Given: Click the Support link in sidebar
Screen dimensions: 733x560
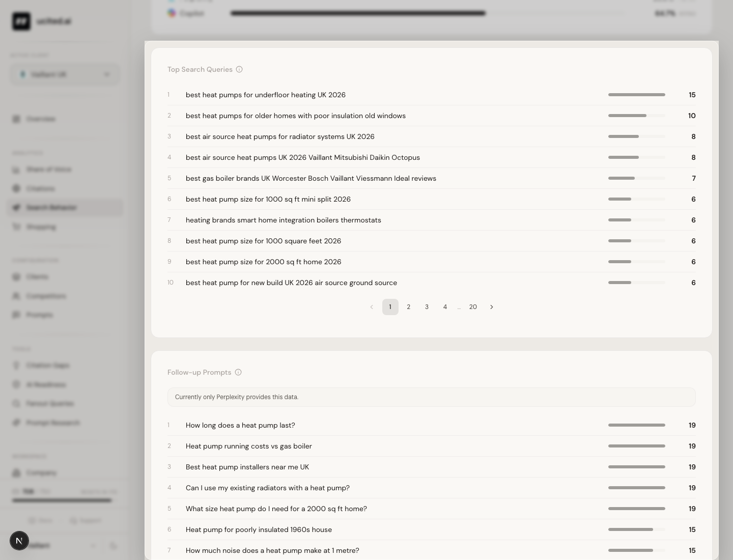Looking at the screenshot, I should (x=86, y=520).
